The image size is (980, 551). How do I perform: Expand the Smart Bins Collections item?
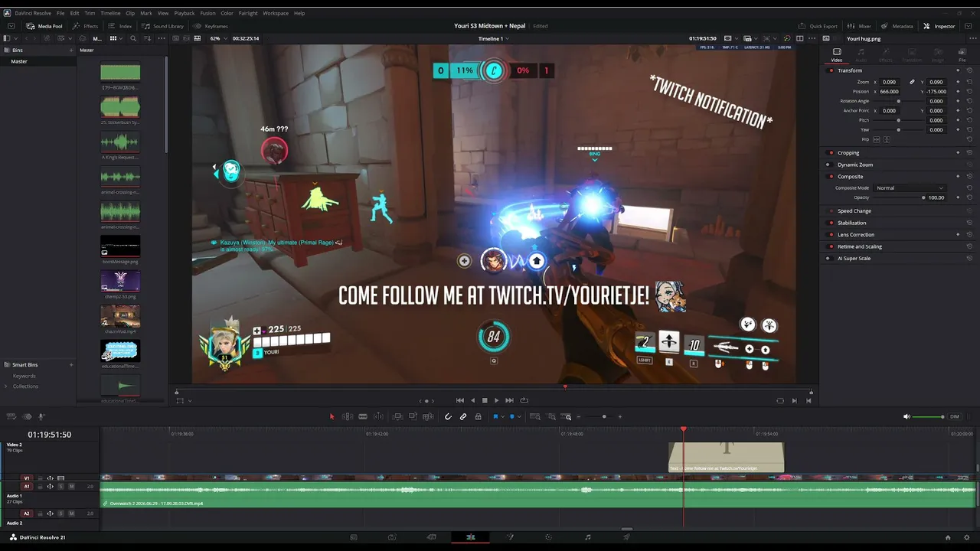[x=5, y=386]
